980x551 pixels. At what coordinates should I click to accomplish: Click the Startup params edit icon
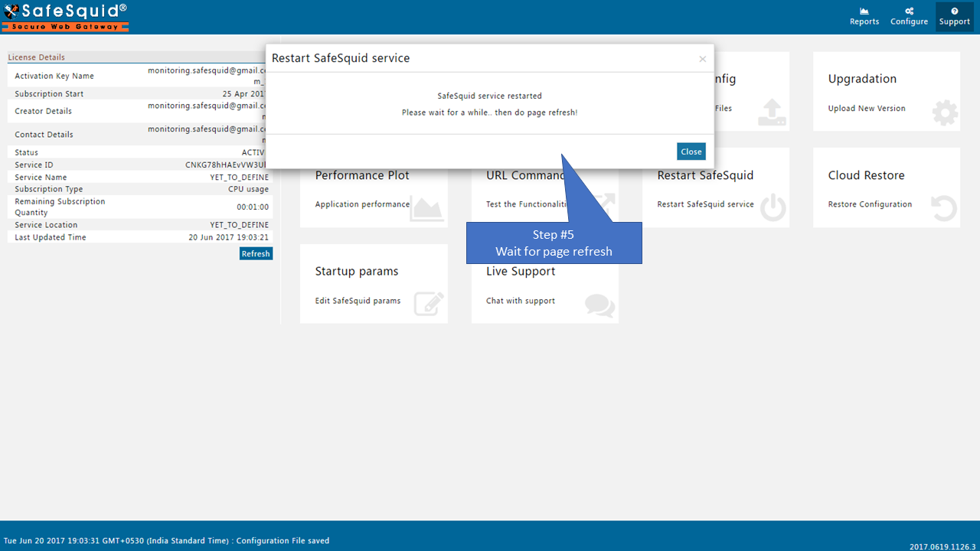coord(429,304)
